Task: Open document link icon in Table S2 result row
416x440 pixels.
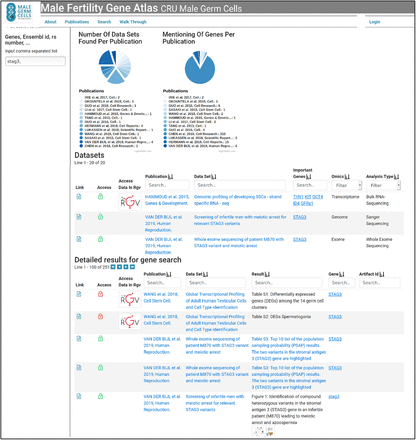Action: 79,316
